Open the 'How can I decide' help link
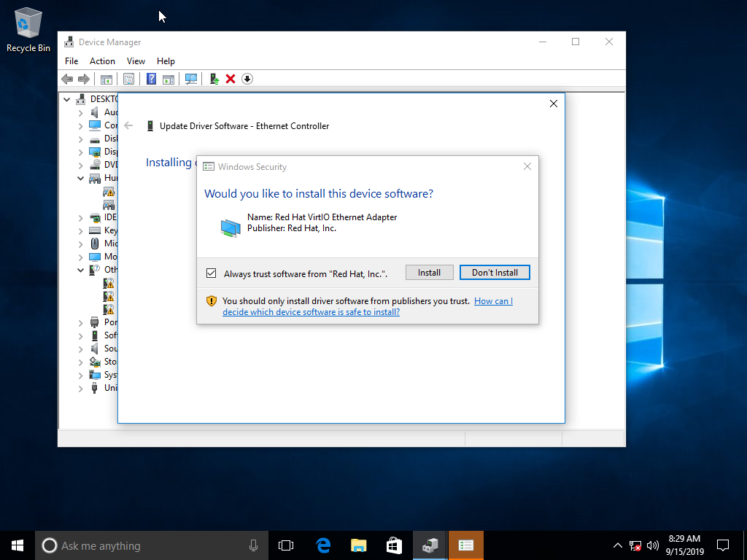This screenshot has width=747, height=560. click(x=493, y=301)
